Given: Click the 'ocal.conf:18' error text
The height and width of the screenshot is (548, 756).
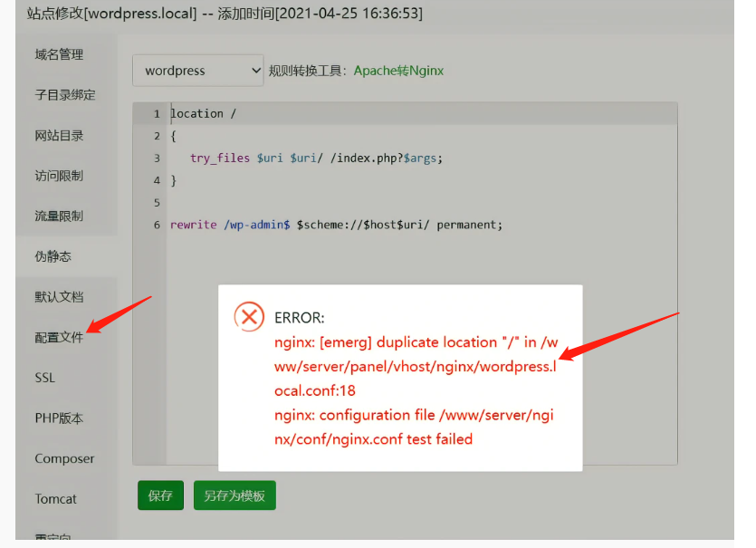Looking at the screenshot, I should point(315,390).
